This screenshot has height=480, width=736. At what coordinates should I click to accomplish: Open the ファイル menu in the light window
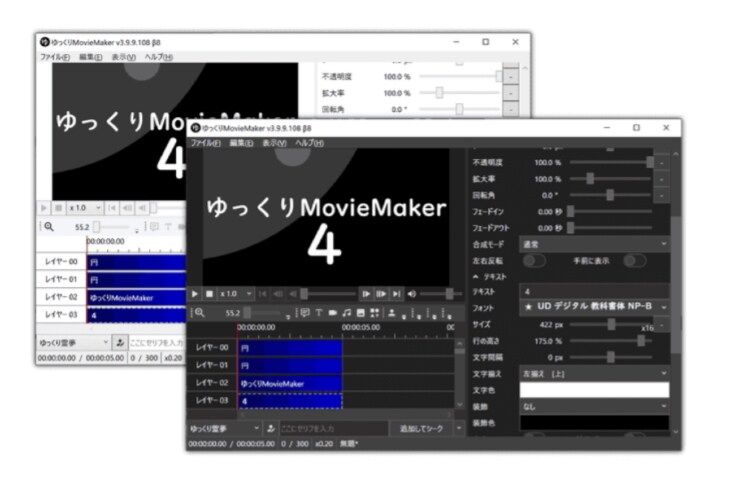point(55,57)
